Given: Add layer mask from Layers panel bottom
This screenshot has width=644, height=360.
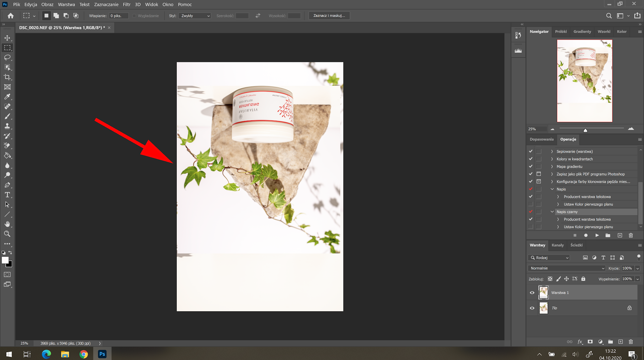Looking at the screenshot, I should point(590,342).
